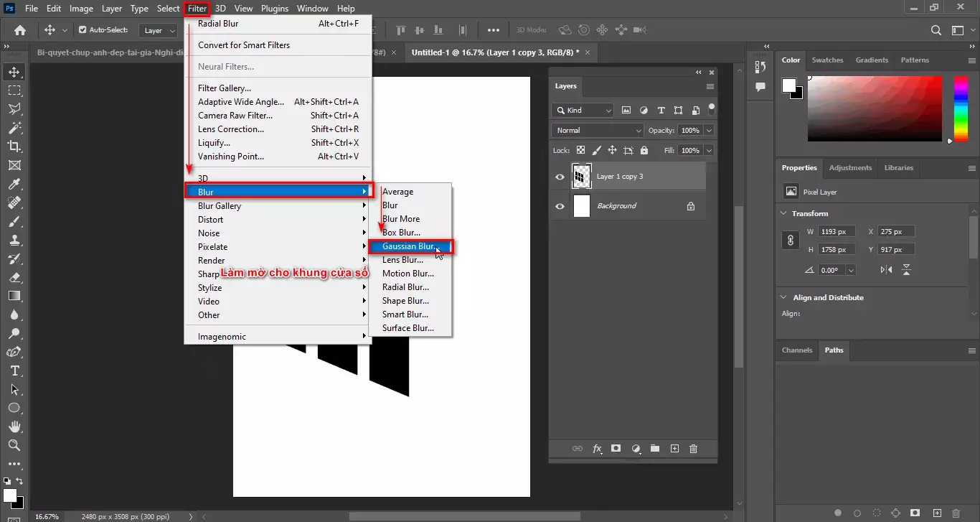Select the Brush tool
Viewport: 980px width, 522px height.
14,221
